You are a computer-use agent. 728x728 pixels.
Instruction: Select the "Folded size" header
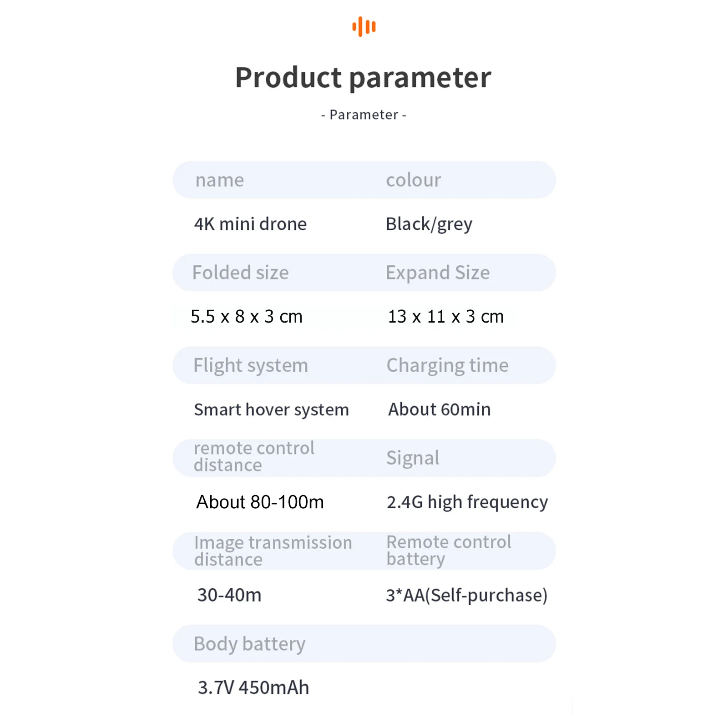click(240, 273)
